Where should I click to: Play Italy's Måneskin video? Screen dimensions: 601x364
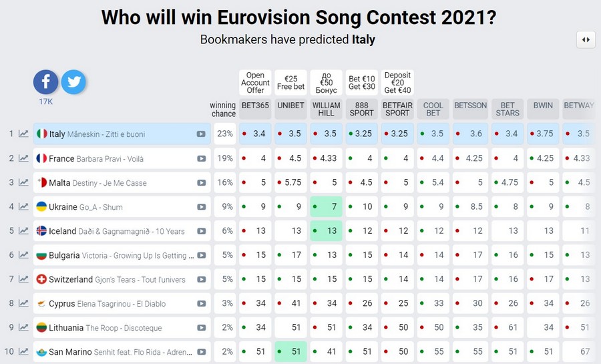[201, 134]
